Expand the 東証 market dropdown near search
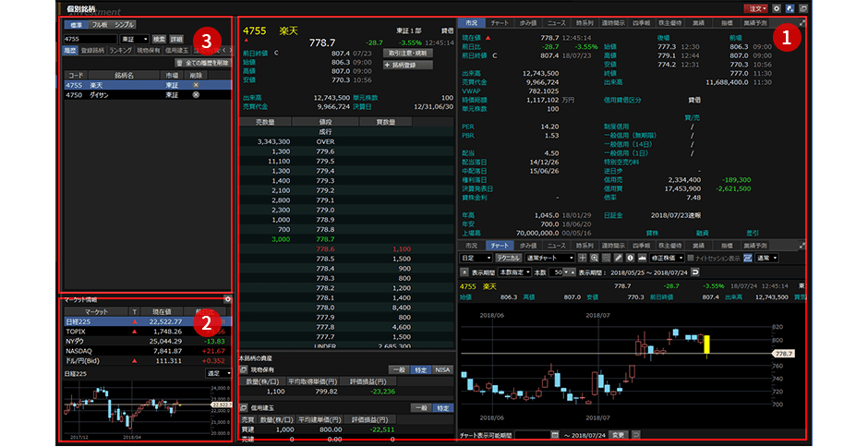Viewport: 868px width, 447px height. pos(134,39)
